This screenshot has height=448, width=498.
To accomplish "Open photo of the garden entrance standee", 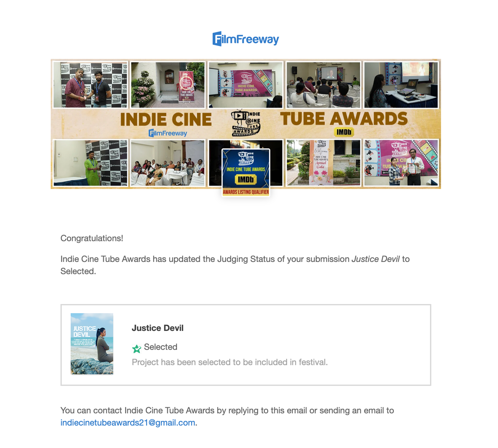I will pyautogui.click(x=168, y=85).
